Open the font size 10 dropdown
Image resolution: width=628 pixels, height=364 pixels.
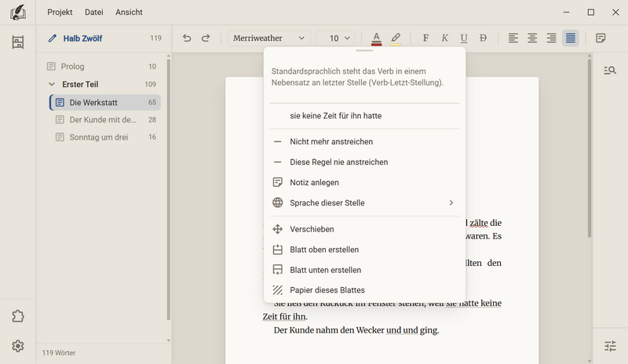(335, 38)
